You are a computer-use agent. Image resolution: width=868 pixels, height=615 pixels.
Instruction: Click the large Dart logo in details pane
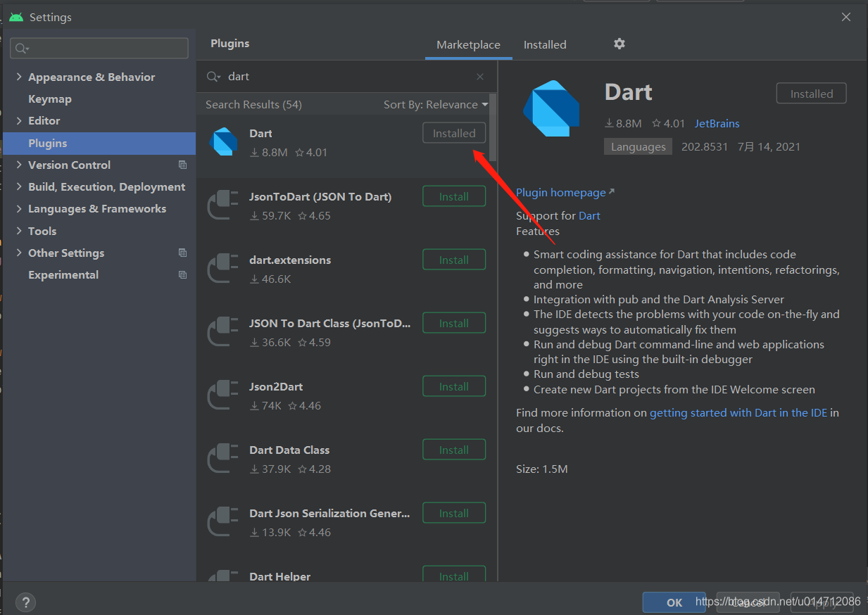551,108
